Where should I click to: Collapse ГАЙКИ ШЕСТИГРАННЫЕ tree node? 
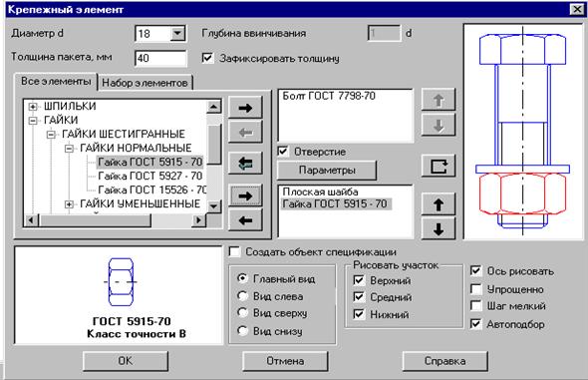coord(51,135)
